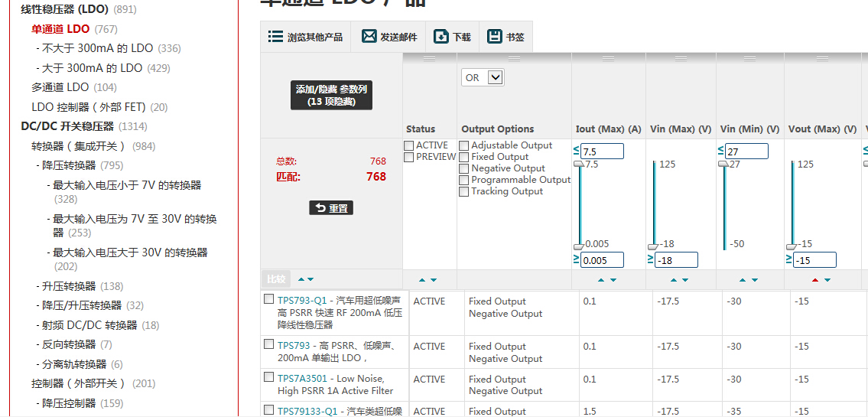The width and height of the screenshot is (868, 417).
Task: Grab drag handle above Iout (Max) column
Action: [x=609, y=58]
